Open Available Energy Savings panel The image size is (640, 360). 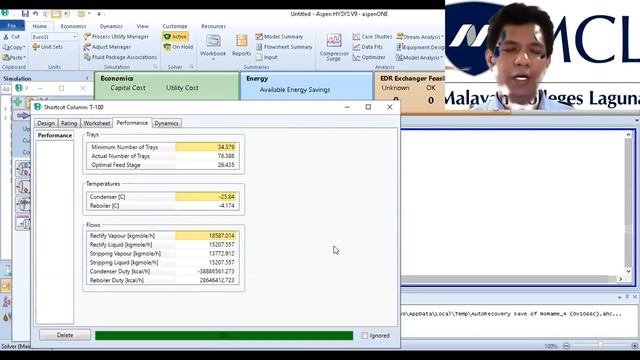click(x=295, y=90)
